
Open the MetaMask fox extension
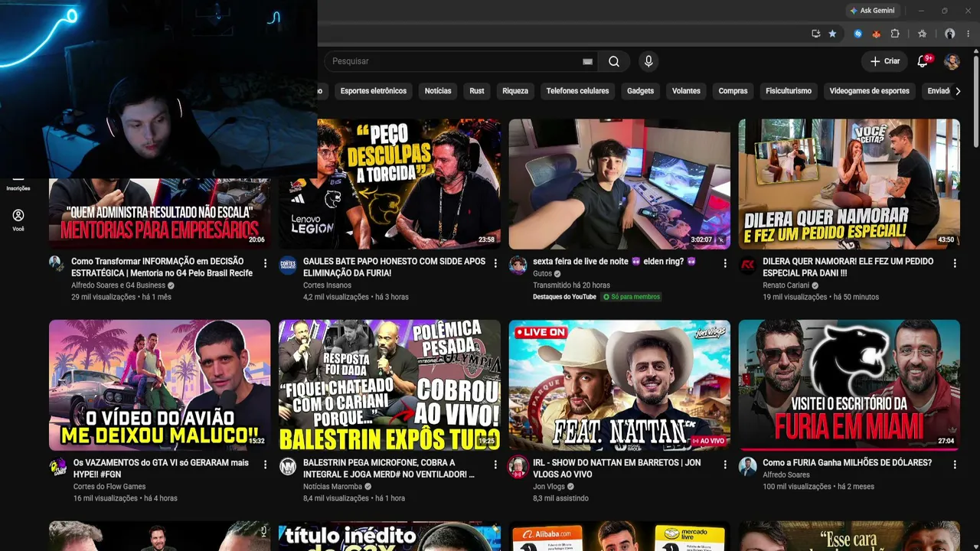pos(877,34)
